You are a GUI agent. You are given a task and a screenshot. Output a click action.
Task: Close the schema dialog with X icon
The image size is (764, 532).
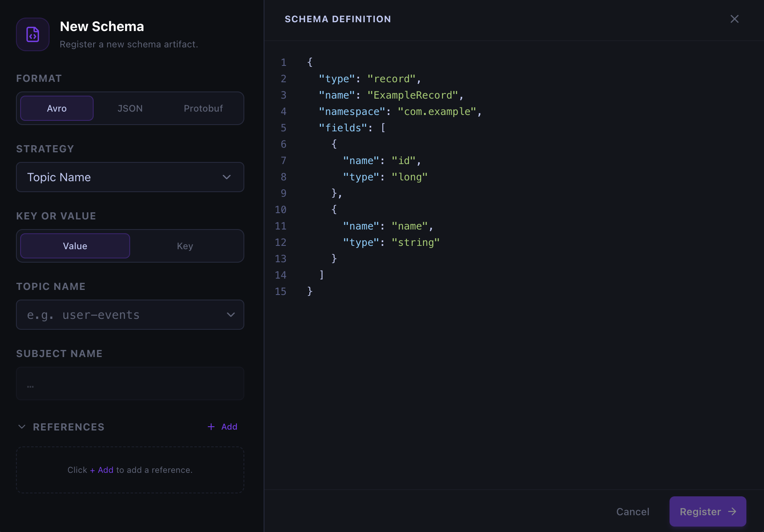[x=734, y=19]
